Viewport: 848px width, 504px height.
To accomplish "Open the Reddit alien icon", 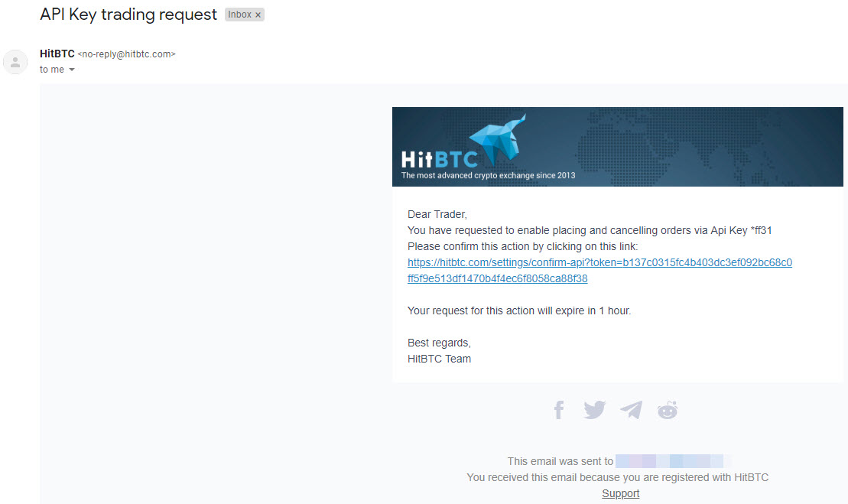I will click(667, 410).
